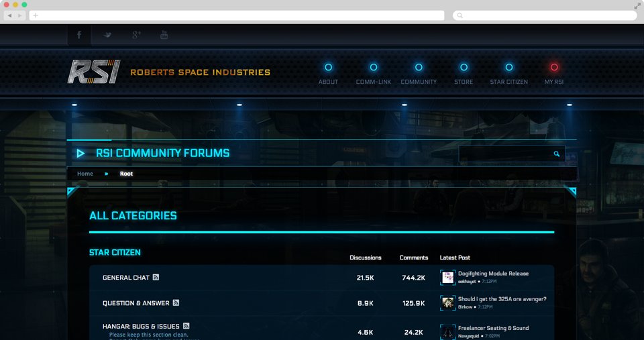The height and width of the screenshot is (340, 644).
Task: Open the Google Plus social link
Action: coord(136,35)
